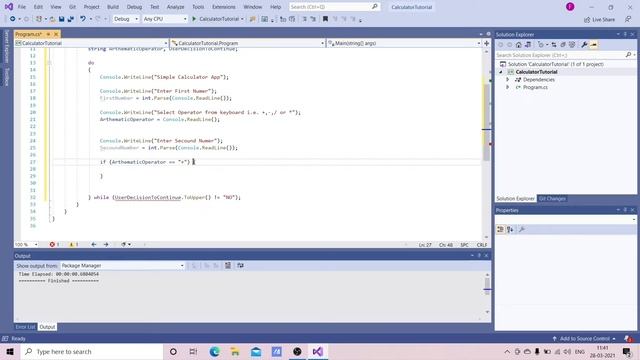The height and width of the screenshot is (360, 640).
Task: Click Alphabetical sort icon in Properties panel
Action: click(510, 230)
